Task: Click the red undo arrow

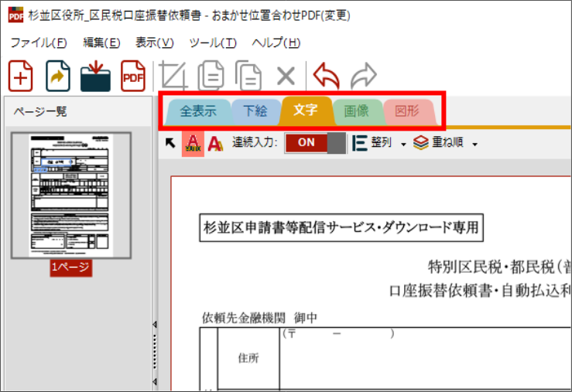Action: 327,76
